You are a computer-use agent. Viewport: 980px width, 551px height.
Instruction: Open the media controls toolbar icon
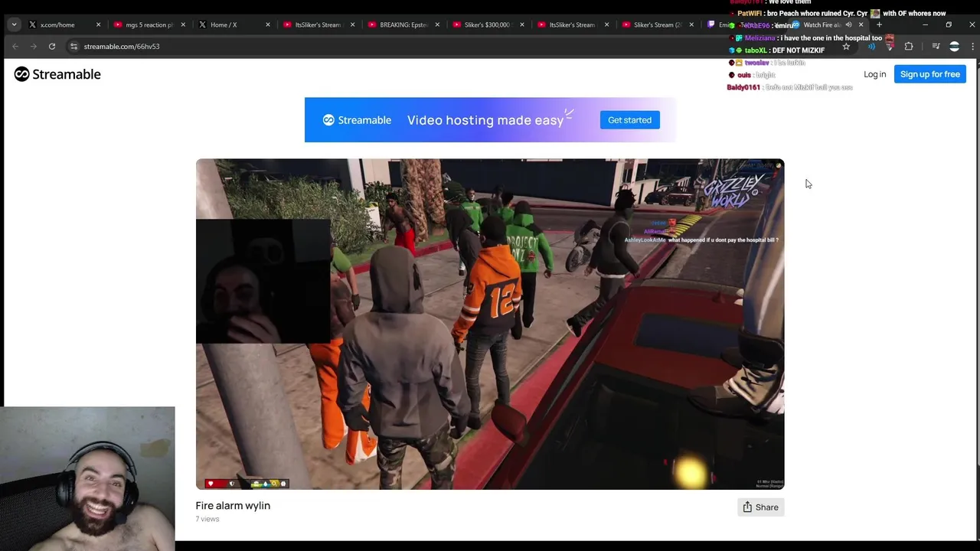coord(936,46)
